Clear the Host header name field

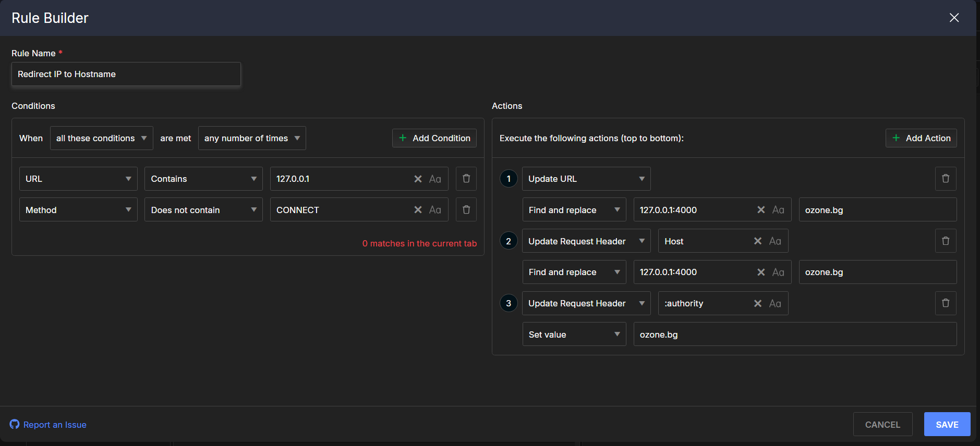758,241
